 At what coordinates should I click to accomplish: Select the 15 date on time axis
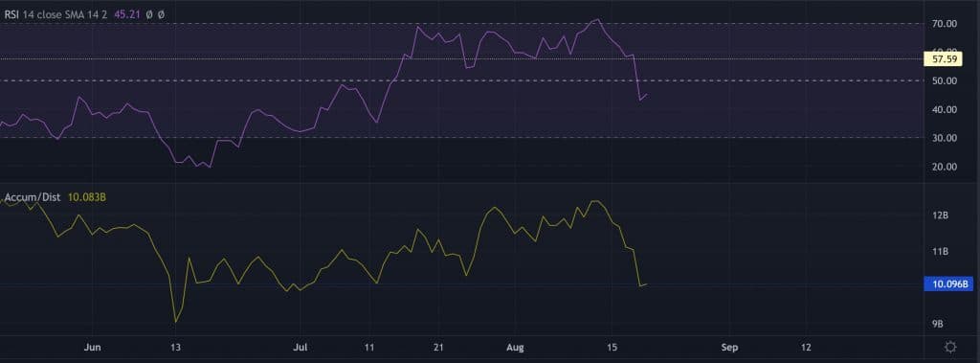pos(612,347)
